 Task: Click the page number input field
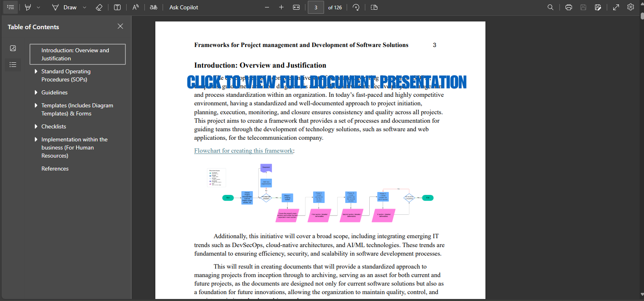[316, 7]
